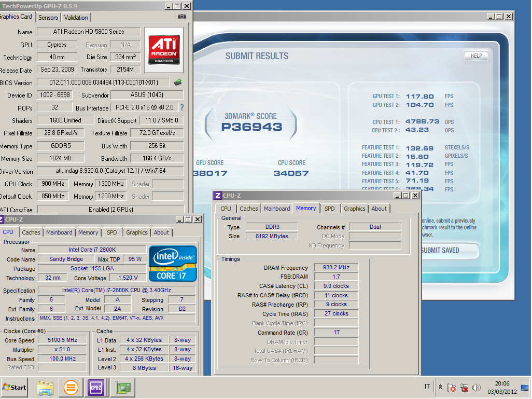Click the 3DMark score P36943
The width and height of the screenshot is (532, 399).
[252, 127]
